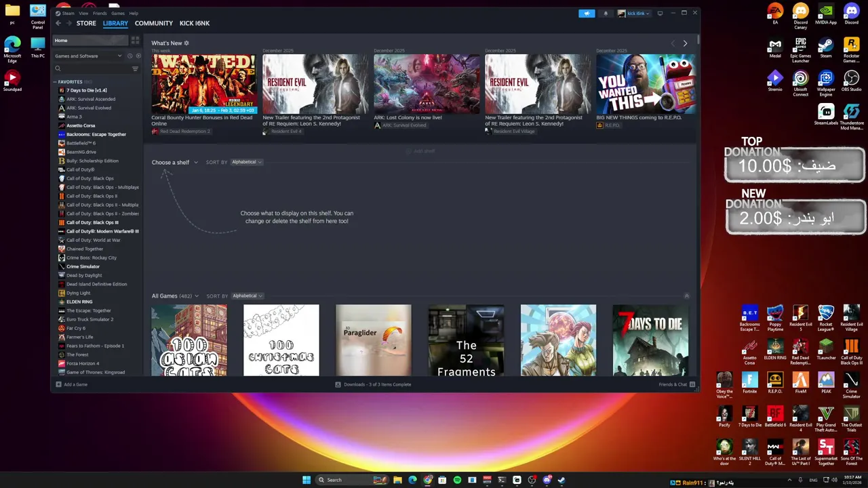Image resolution: width=868 pixels, height=488 pixels.
Task: Select ELDEN RING in game list
Action: pos(79,302)
